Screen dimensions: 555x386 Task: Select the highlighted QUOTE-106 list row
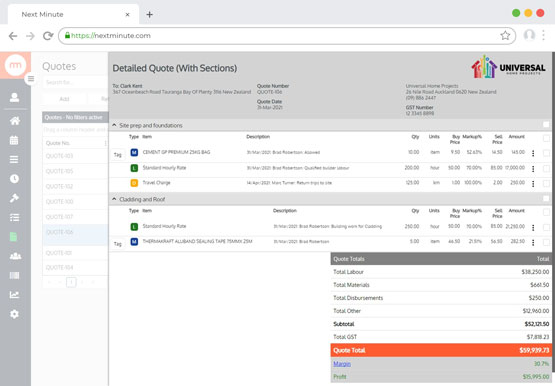click(x=75, y=235)
